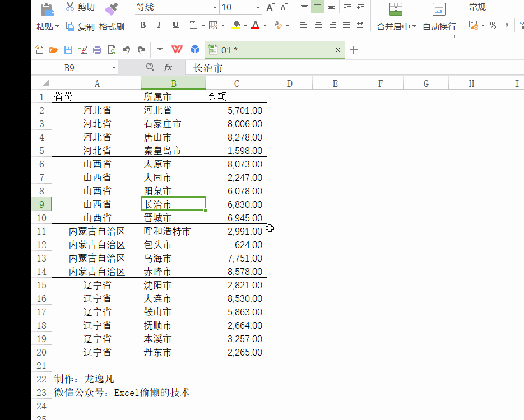Undo the last action

[127, 50]
